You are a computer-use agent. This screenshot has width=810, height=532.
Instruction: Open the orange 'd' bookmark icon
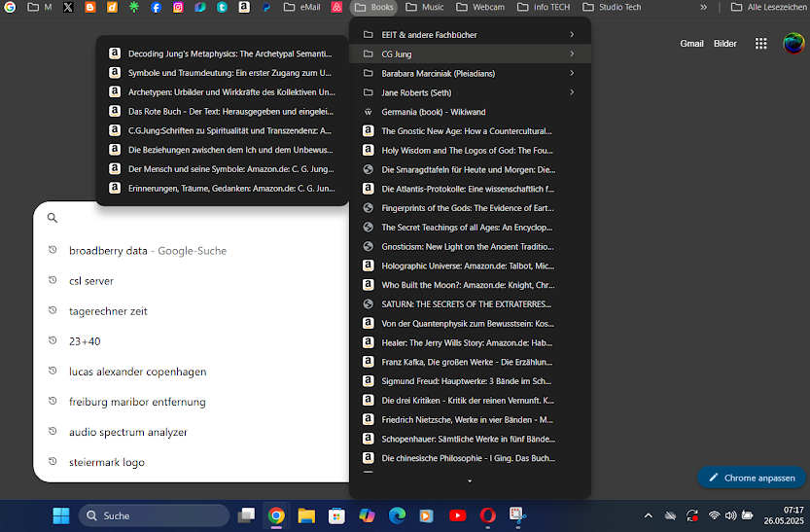[112, 7]
